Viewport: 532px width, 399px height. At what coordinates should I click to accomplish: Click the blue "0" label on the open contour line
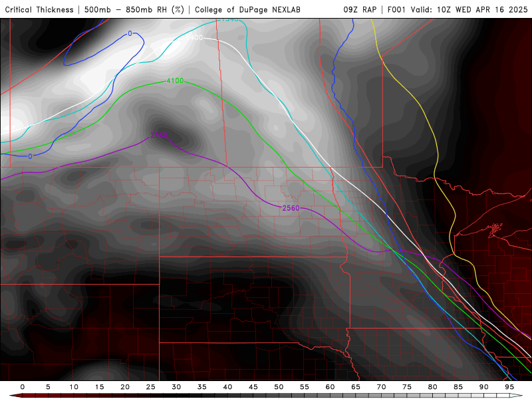click(x=30, y=156)
